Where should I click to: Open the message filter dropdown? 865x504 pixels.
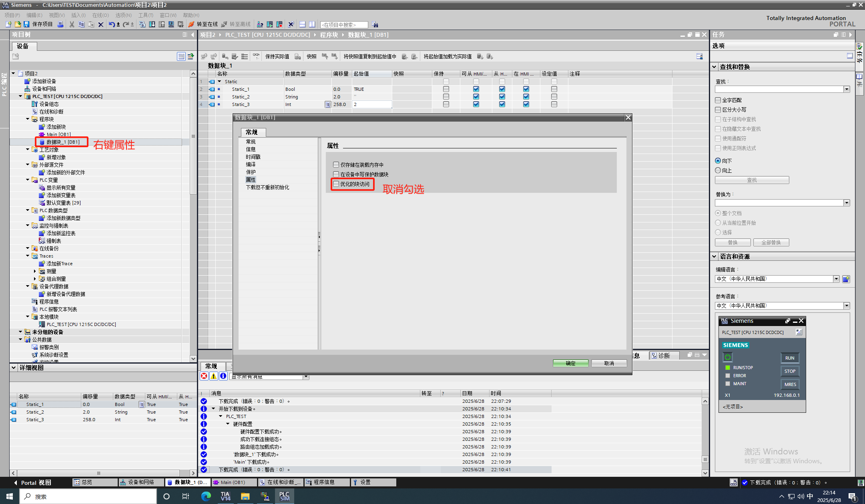pos(306,376)
